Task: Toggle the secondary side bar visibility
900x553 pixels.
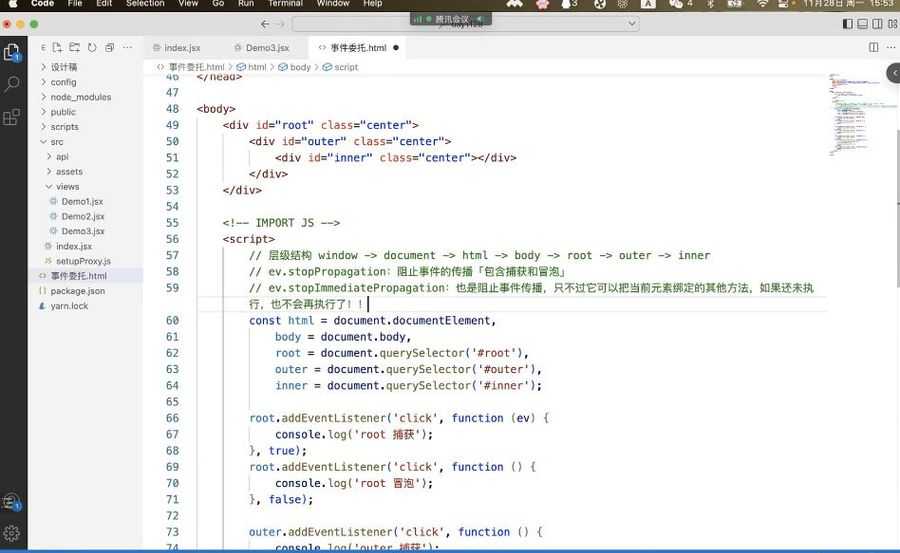Action: click(878, 24)
